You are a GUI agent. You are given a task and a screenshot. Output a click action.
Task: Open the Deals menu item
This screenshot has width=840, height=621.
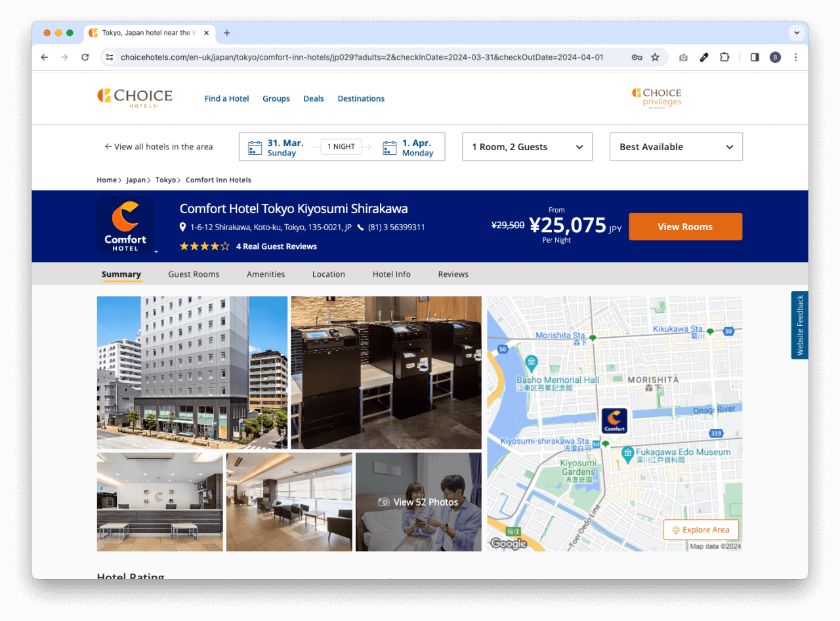click(x=314, y=98)
